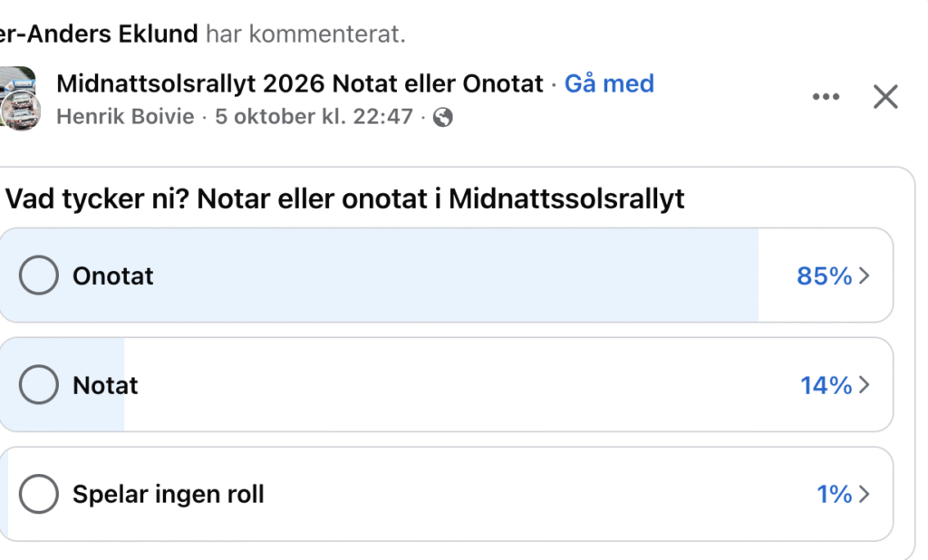Select the Notat radio button
Viewport: 928px width, 560px height.
point(39,385)
